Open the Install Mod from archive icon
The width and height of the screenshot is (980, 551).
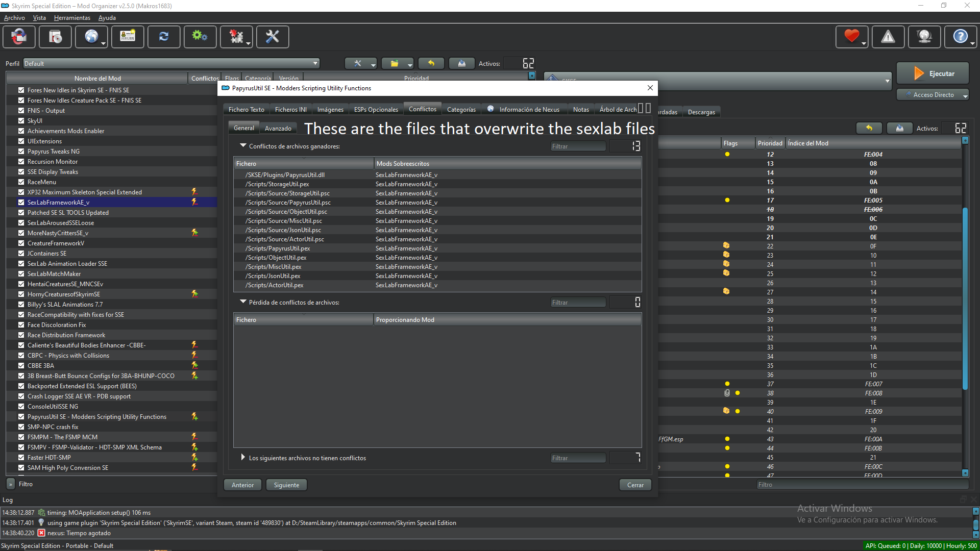click(55, 37)
